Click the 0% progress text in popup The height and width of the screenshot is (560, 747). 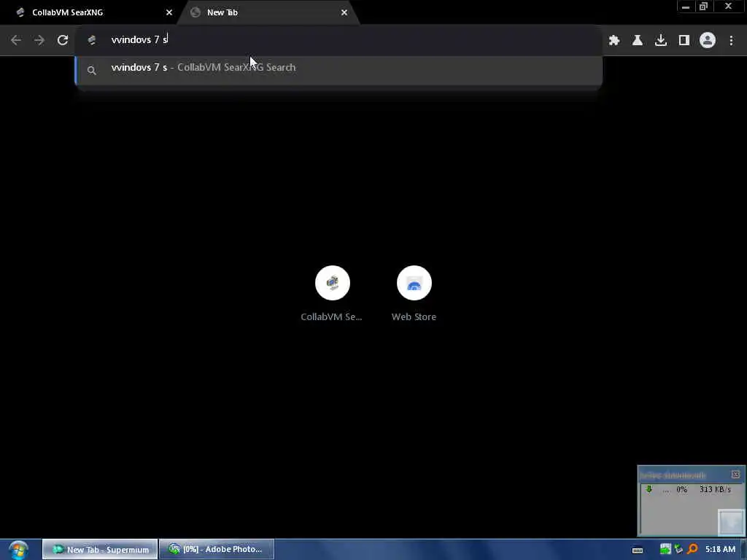point(682,489)
